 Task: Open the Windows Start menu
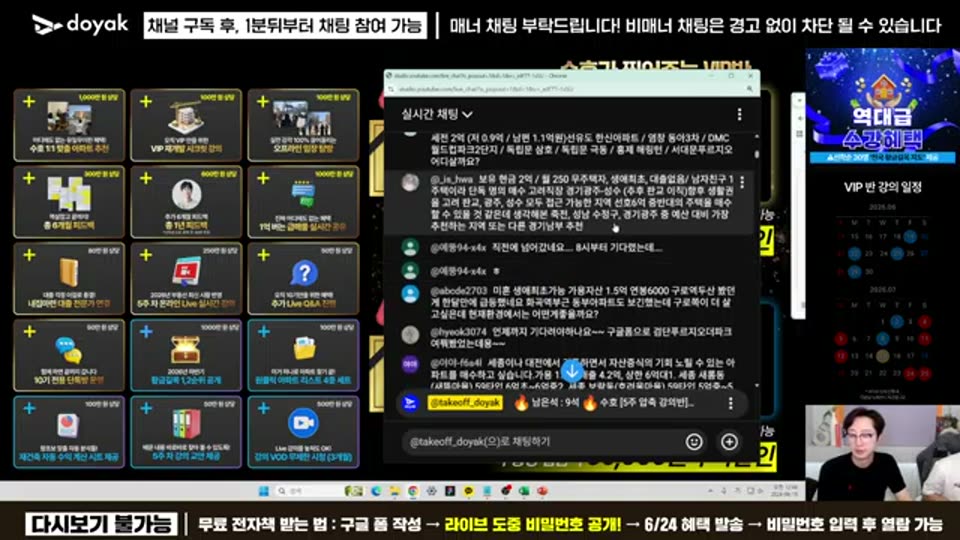coord(264,491)
